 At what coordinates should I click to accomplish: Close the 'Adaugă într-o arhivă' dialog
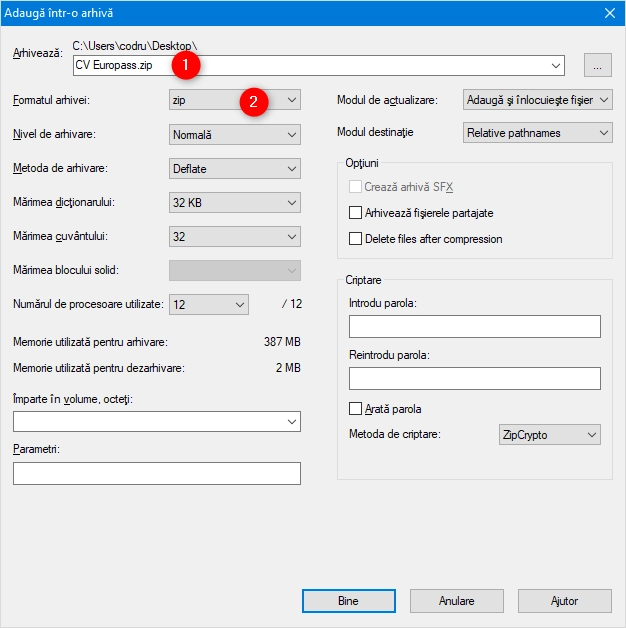coord(610,13)
